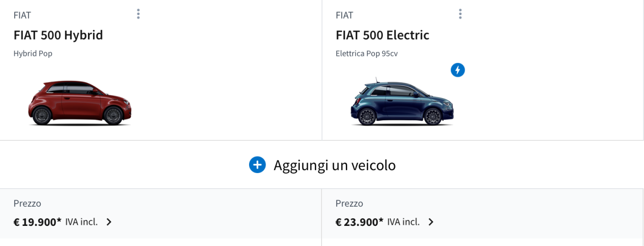
Task: Open the options menu for FIAT 500 Hybrid
Action: coord(138,14)
